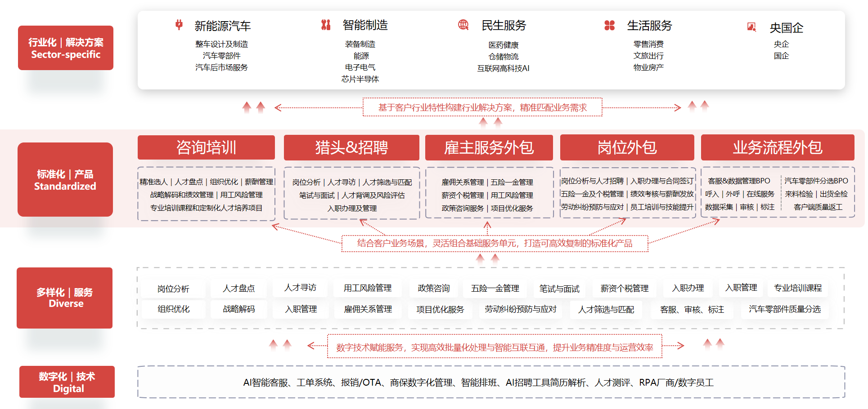Click the 央国企 sector heading
868x409 pixels.
point(787,28)
